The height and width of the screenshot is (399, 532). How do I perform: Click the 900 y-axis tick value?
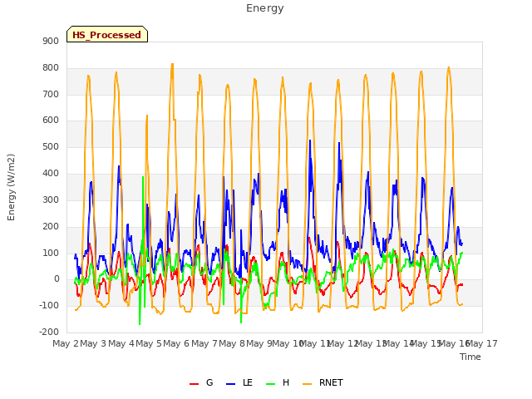point(51,41)
